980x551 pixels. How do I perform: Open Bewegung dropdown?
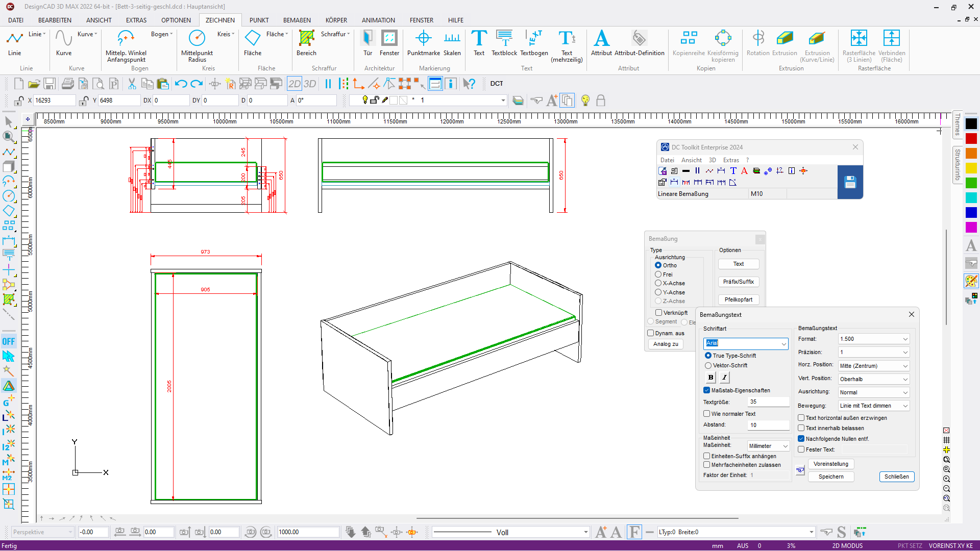pos(874,406)
